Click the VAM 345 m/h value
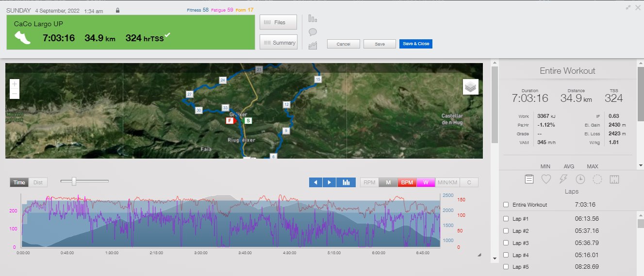 point(546,142)
